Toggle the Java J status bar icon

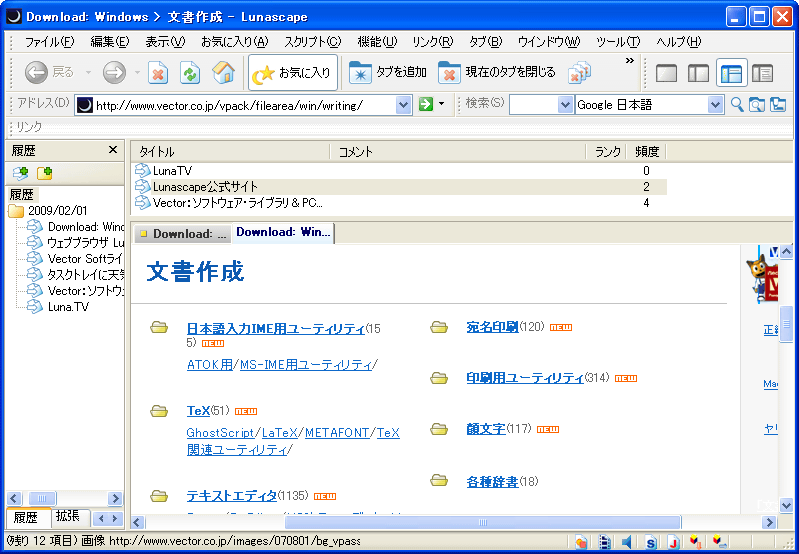[x=673, y=542]
